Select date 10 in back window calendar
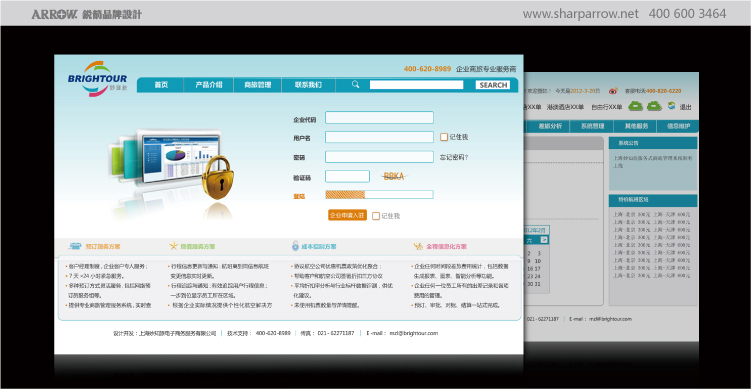 [538, 261]
